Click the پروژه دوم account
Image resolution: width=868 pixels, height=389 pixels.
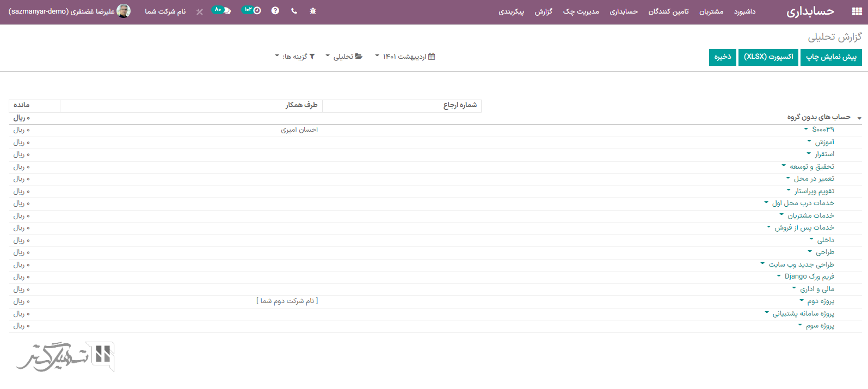821,301
